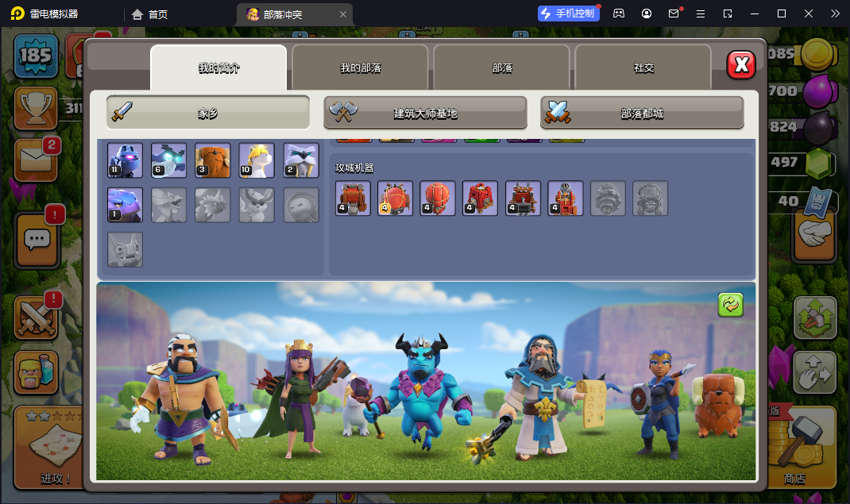The width and height of the screenshot is (850, 504).
Task: Click the green gem resource icon
Action: [x=818, y=164]
